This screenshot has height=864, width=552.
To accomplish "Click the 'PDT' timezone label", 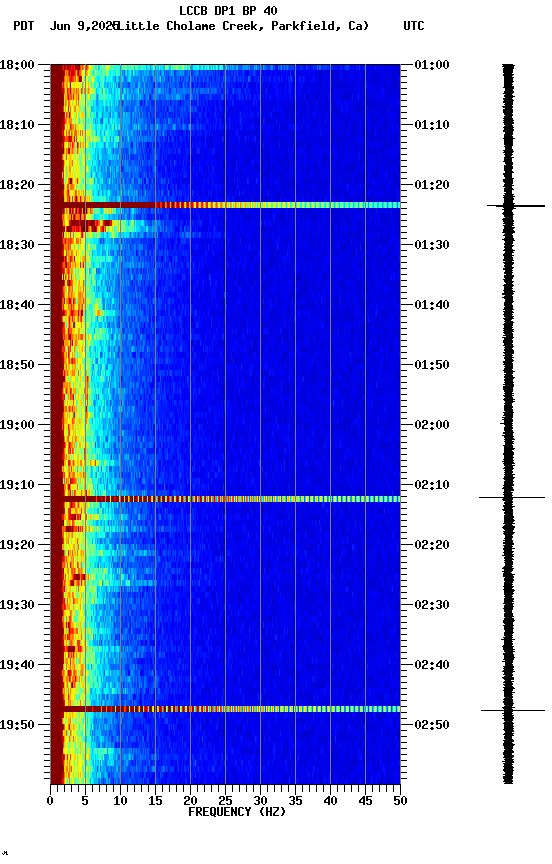I will (24, 26).
